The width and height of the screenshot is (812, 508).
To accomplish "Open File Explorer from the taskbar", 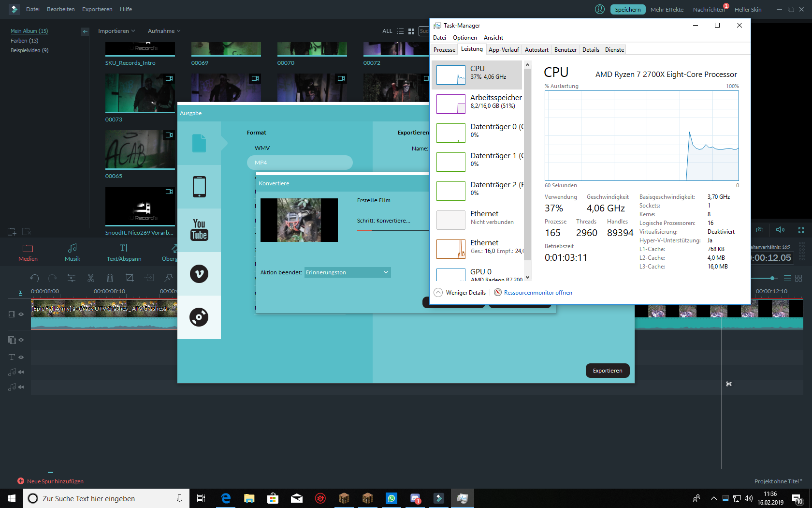I will click(x=249, y=498).
